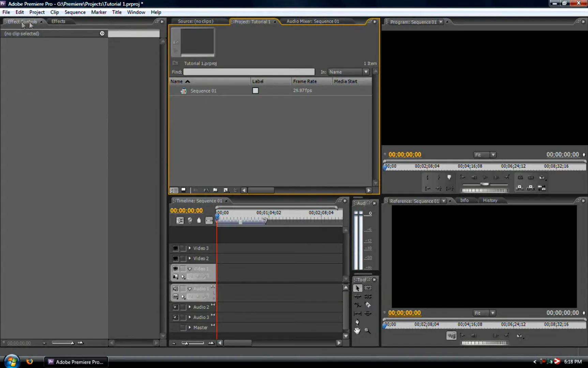
Task: Select the Zoom magnifier tool
Action: 367,331
